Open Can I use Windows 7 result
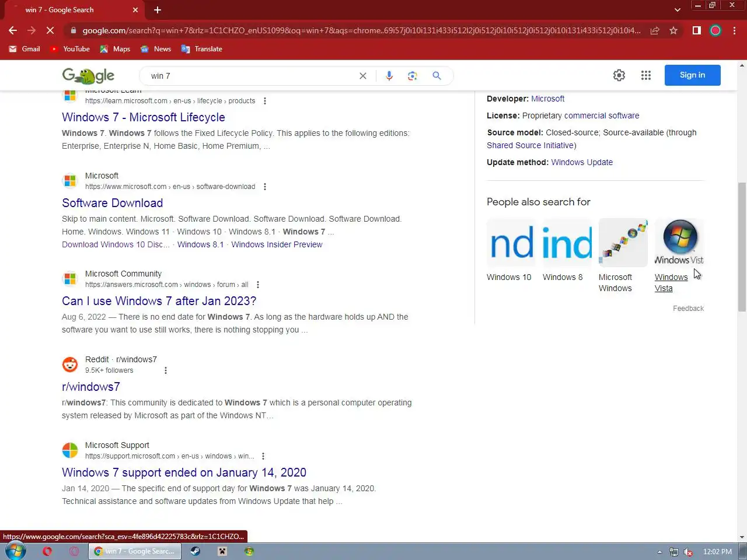The height and width of the screenshot is (560, 747). [159, 301]
